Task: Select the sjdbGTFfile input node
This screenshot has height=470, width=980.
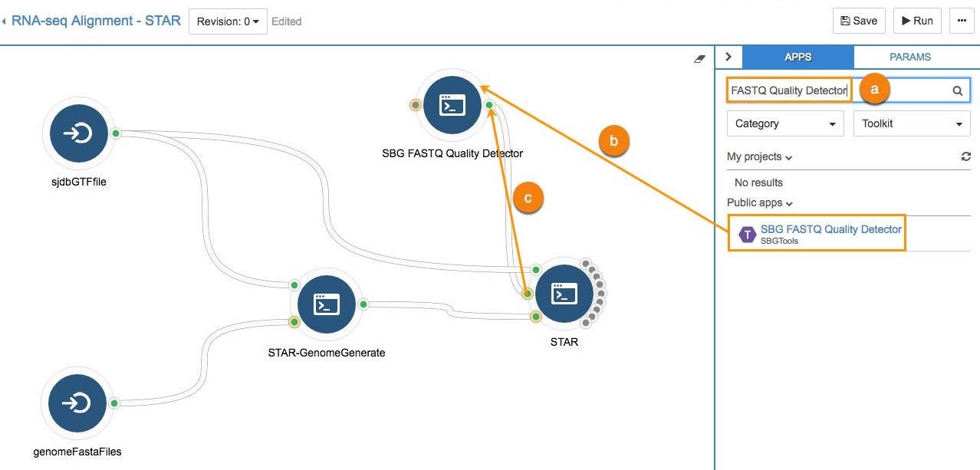Action: click(77, 133)
